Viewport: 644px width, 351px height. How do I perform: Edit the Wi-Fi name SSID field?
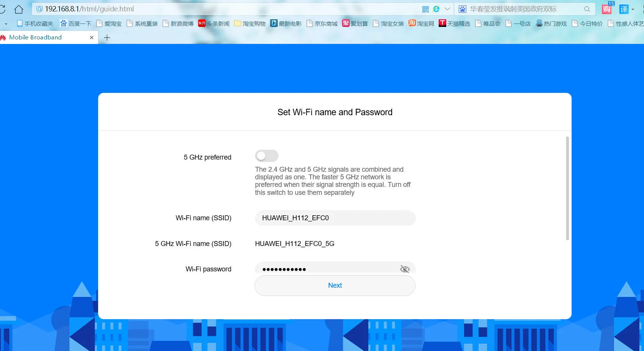(335, 218)
